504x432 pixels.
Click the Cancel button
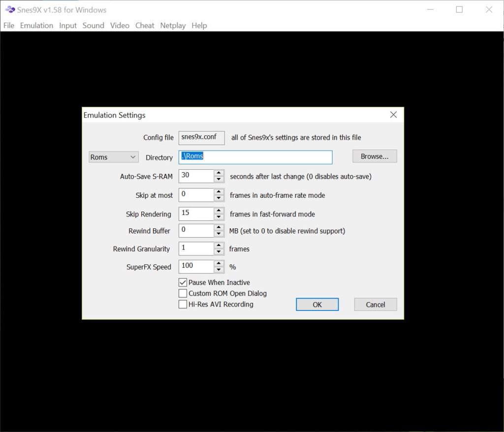(376, 305)
